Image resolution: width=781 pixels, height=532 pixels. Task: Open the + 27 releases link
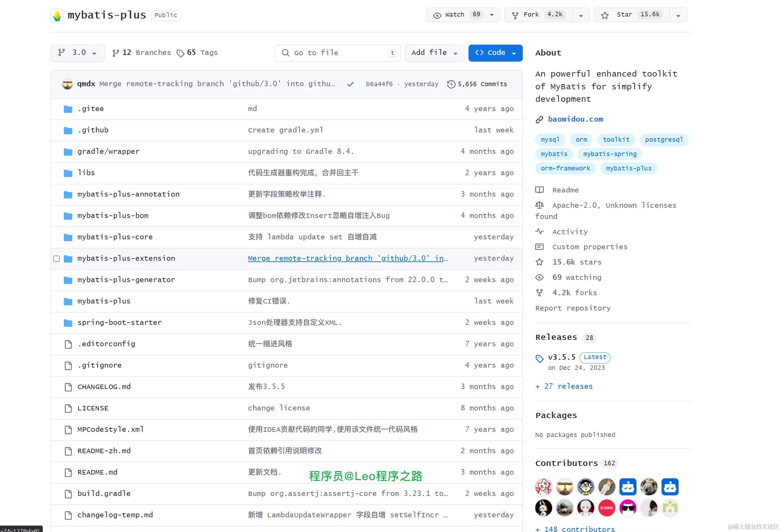pyautogui.click(x=564, y=386)
